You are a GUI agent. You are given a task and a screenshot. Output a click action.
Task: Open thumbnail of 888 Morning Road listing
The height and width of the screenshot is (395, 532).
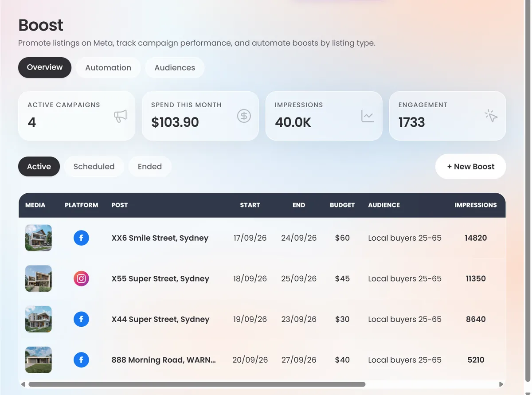click(x=39, y=360)
